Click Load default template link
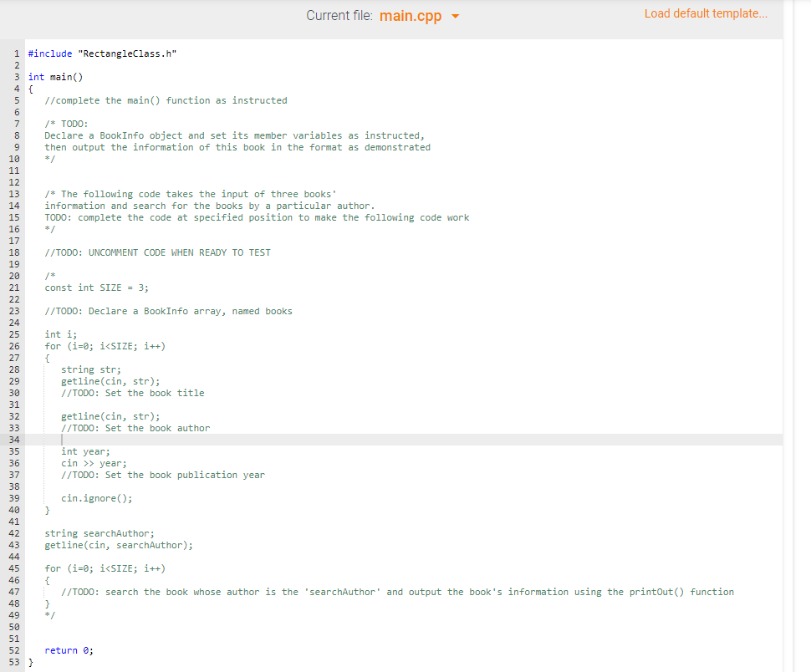The width and height of the screenshot is (811, 672). (705, 13)
